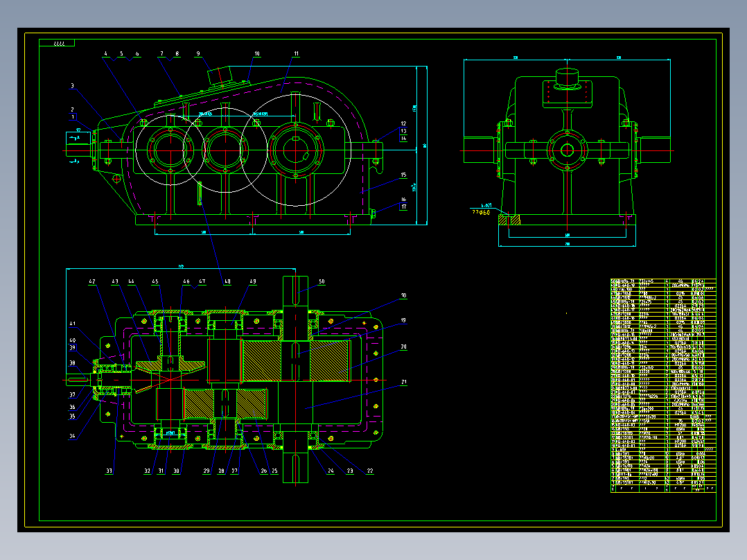Screen dimensions: 747x560
Task: Select the parts list table
Action: click(x=663, y=385)
